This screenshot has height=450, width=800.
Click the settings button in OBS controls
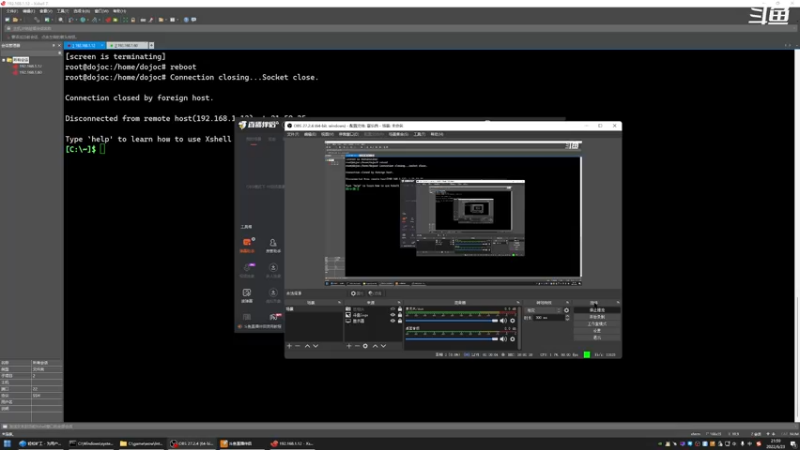(597, 331)
